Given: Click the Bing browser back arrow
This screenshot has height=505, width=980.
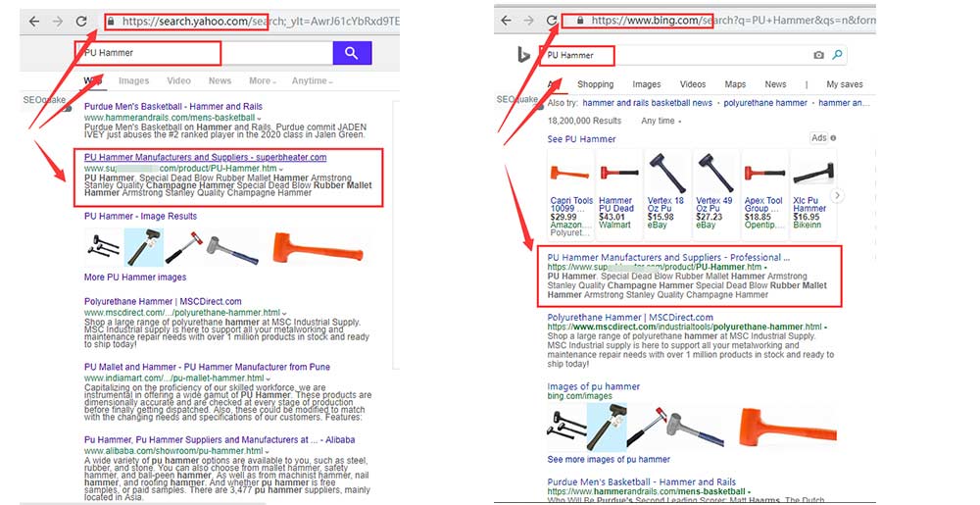Looking at the screenshot, I should click(x=507, y=20).
